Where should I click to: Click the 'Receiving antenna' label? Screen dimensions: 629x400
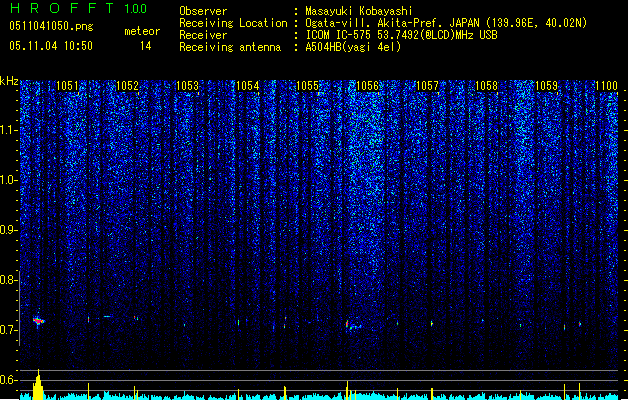coord(230,47)
